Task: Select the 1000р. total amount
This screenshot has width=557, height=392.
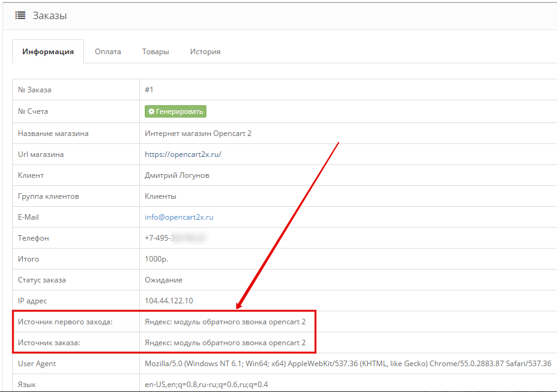Action: tap(157, 259)
